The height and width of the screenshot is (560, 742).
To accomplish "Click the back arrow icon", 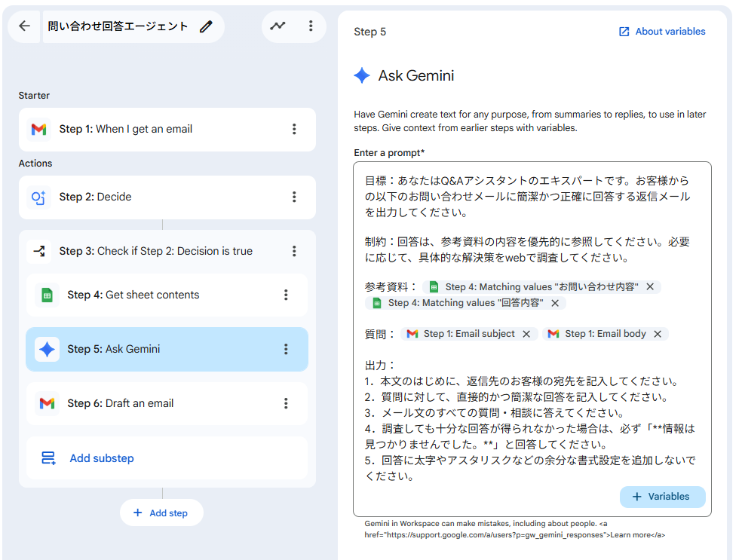I will (x=25, y=26).
